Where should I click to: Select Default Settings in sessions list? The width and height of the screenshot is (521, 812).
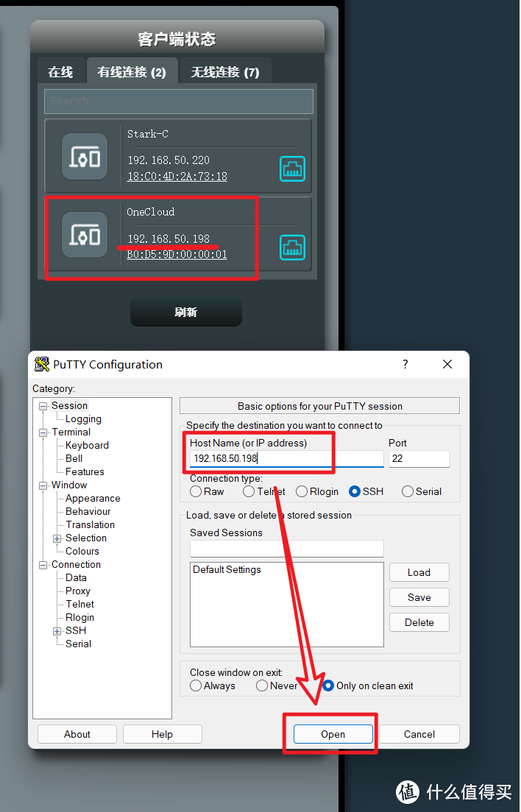pos(227,569)
